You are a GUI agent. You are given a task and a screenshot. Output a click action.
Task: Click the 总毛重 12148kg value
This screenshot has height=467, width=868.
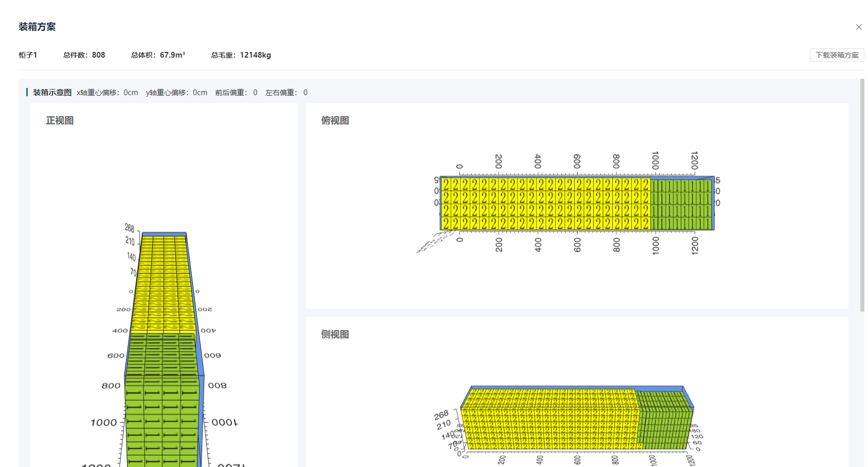click(x=240, y=55)
